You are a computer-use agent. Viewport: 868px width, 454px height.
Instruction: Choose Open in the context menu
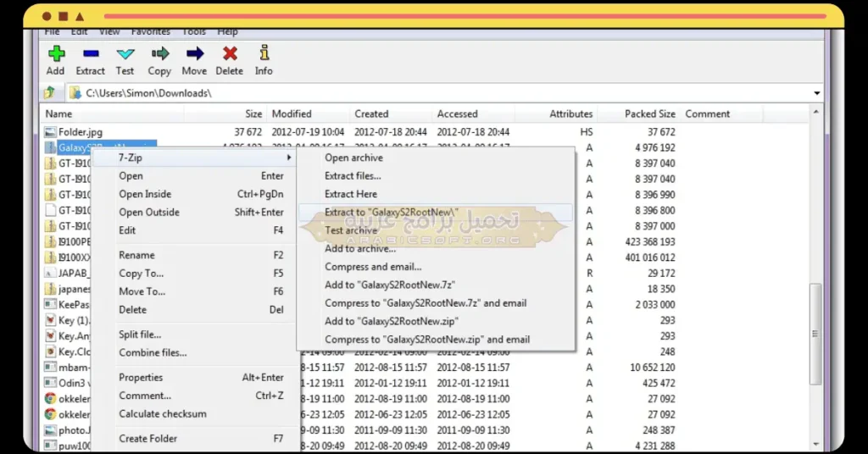click(194, 176)
